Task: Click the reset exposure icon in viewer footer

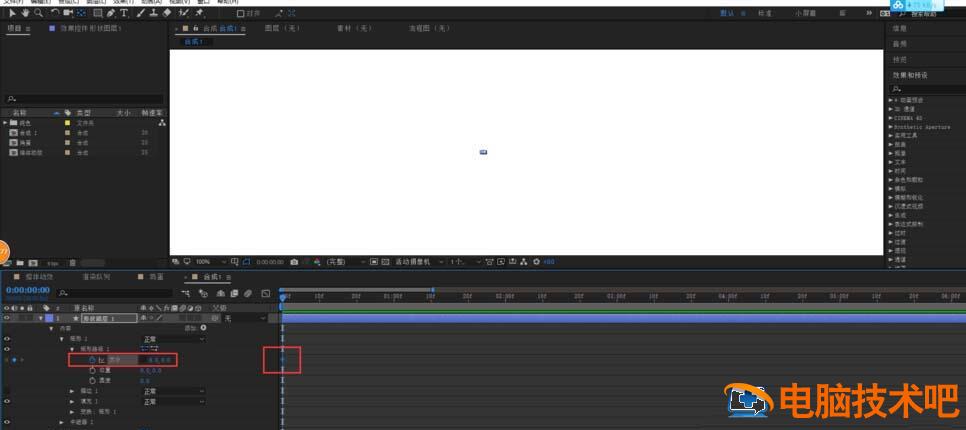Action: 536,262
